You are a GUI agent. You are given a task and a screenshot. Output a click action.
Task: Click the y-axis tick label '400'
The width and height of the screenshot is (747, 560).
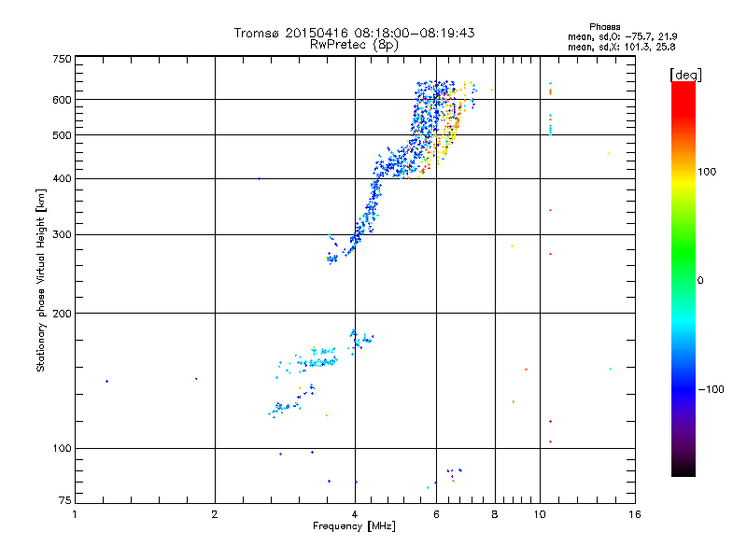tap(62, 179)
